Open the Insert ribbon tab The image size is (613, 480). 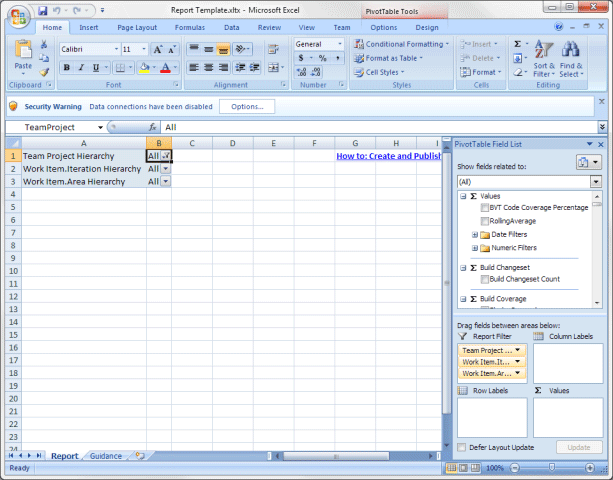point(89,27)
